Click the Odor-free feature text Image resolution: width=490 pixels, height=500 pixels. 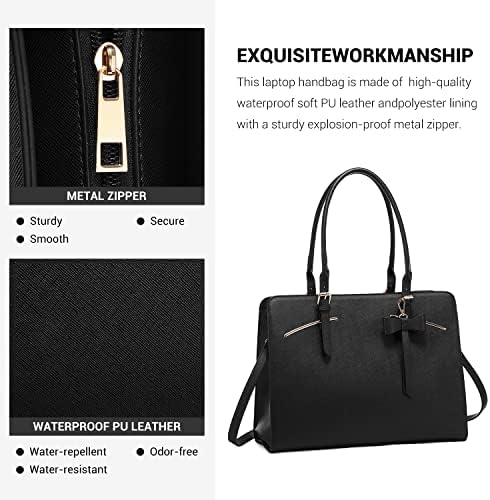pos(174,452)
